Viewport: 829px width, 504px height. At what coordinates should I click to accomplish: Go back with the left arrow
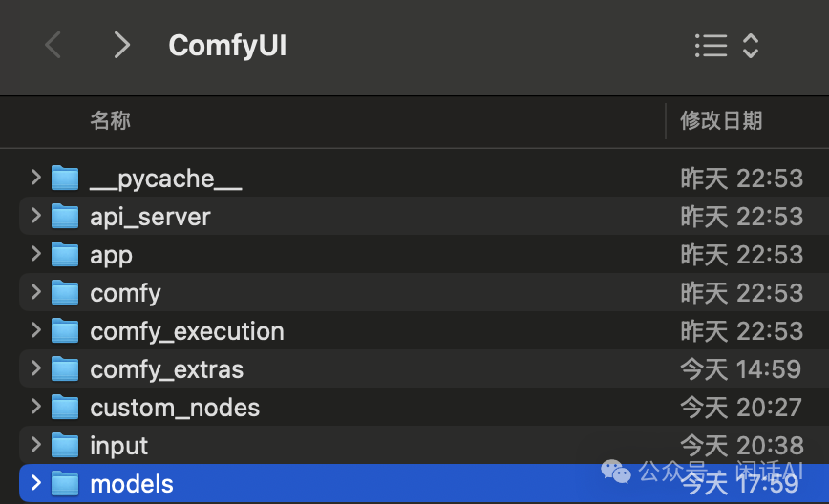point(53,45)
